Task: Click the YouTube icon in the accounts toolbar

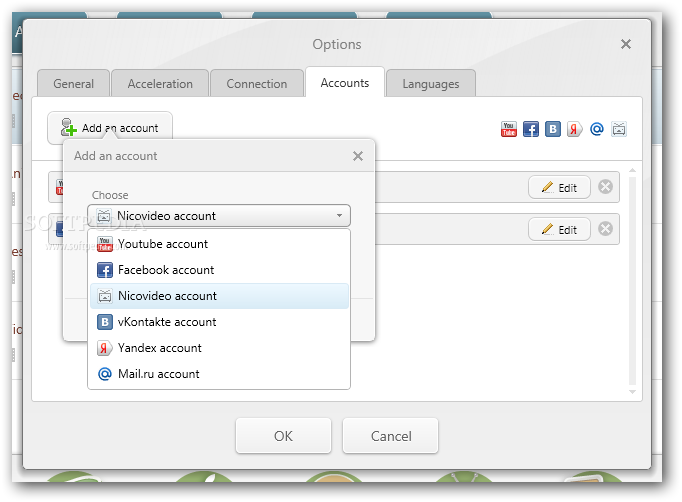Action: [x=508, y=129]
